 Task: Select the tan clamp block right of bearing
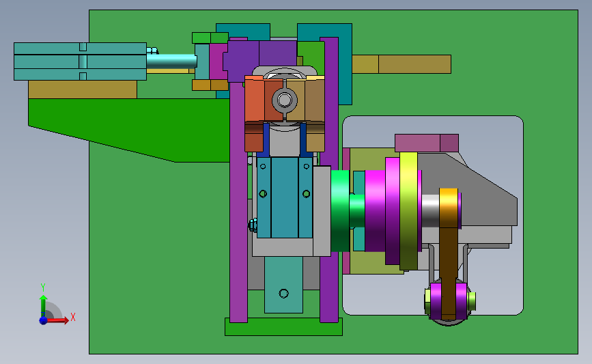point(315,99)
